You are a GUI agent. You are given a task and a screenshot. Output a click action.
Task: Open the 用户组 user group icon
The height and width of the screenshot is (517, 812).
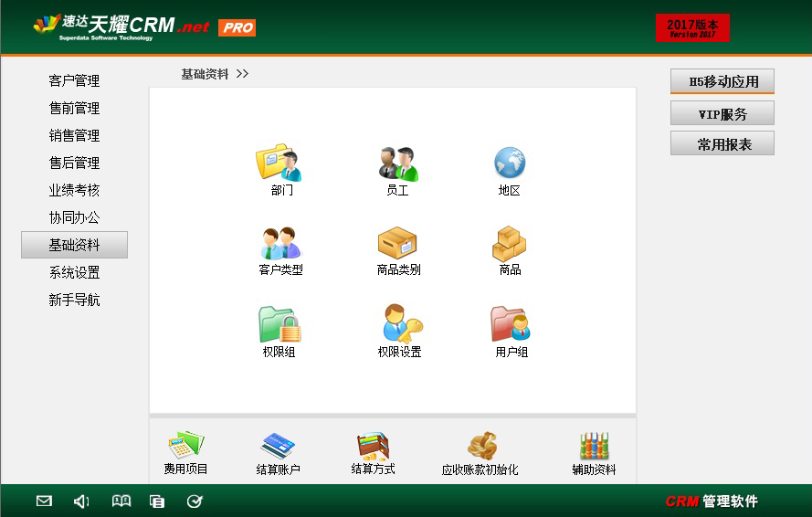coord(511,325)
